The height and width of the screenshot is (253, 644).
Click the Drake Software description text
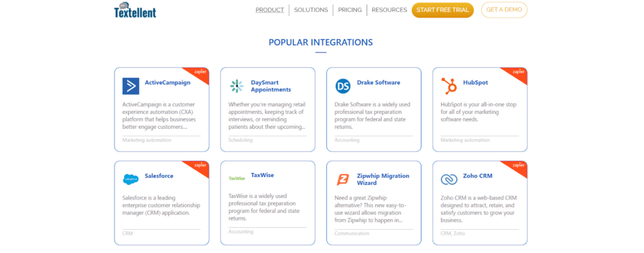[x=372, y=116]
